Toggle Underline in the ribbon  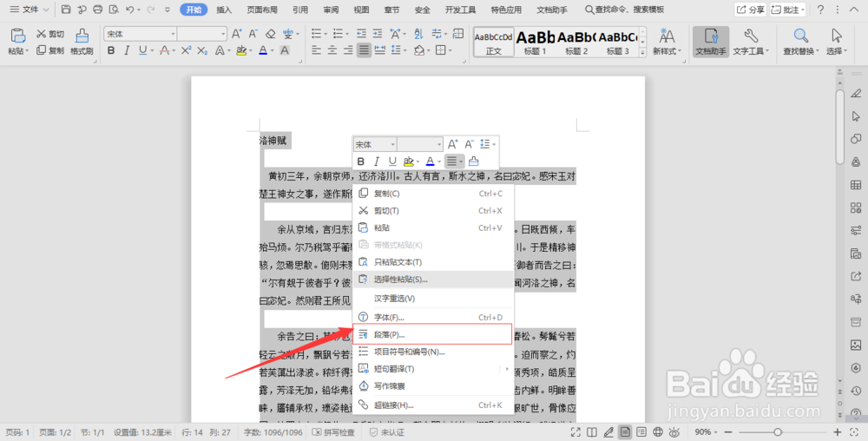point(143,50)
